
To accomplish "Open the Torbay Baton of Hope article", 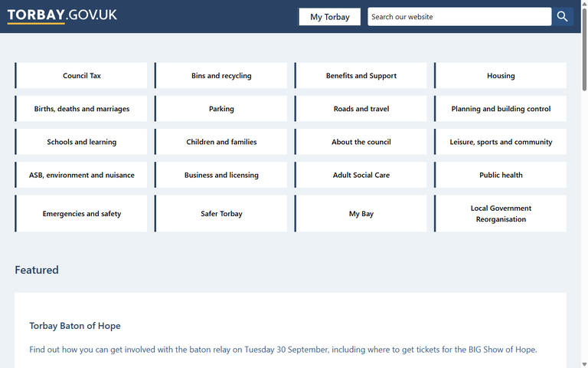I will coord(75,326).
